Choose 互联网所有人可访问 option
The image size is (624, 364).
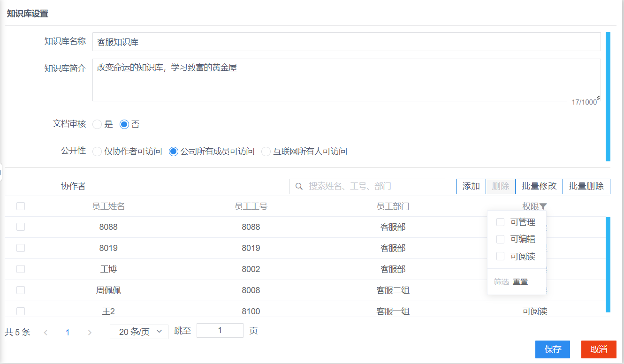click(266, 152)
